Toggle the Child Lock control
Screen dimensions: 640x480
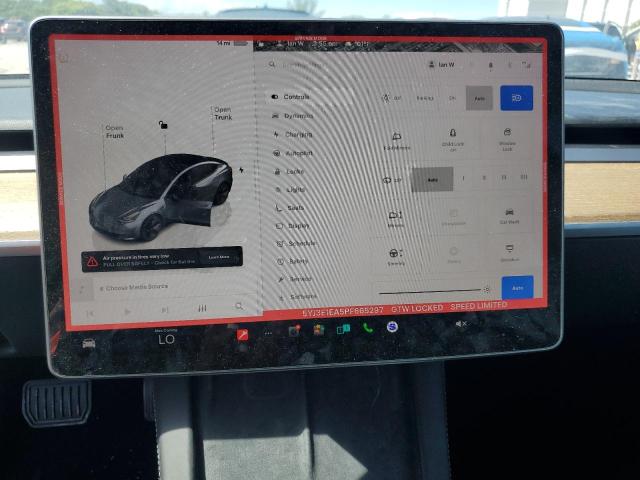[453, 140]
